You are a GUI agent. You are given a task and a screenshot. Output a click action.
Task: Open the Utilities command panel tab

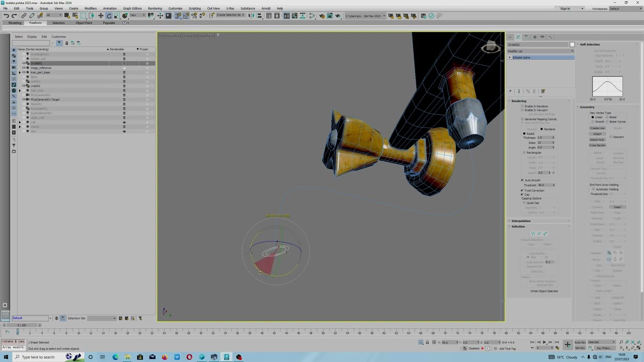pos(550,37)
